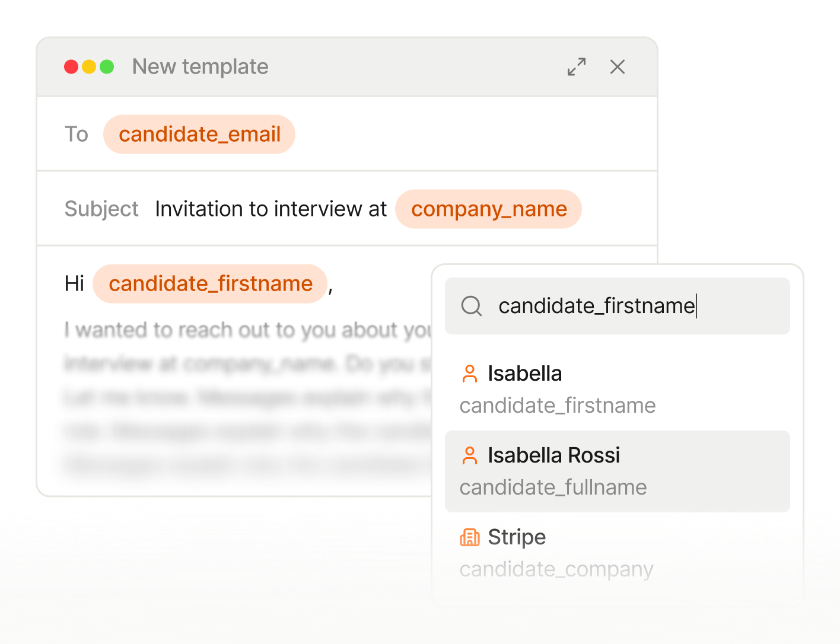Click the red traffic light dot
This screenshot has width=840, height=644.
(71, 66)
